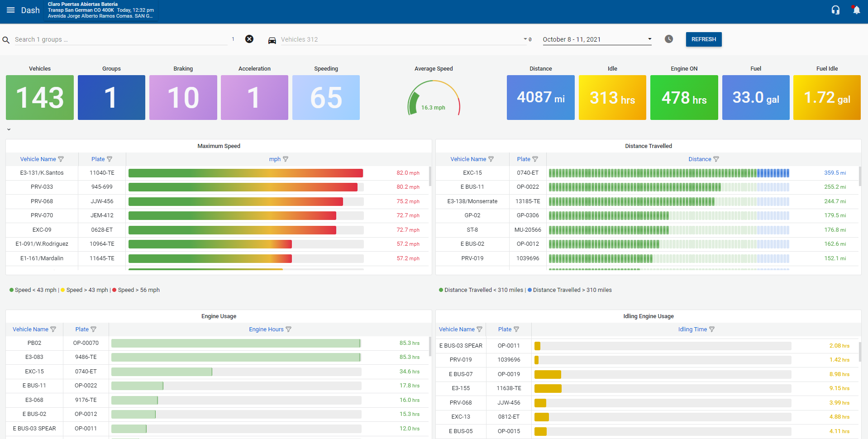868x439 pixels.
Task: Open the Claro Puertas Abiertas alert banner
Action: pos(100,10)
